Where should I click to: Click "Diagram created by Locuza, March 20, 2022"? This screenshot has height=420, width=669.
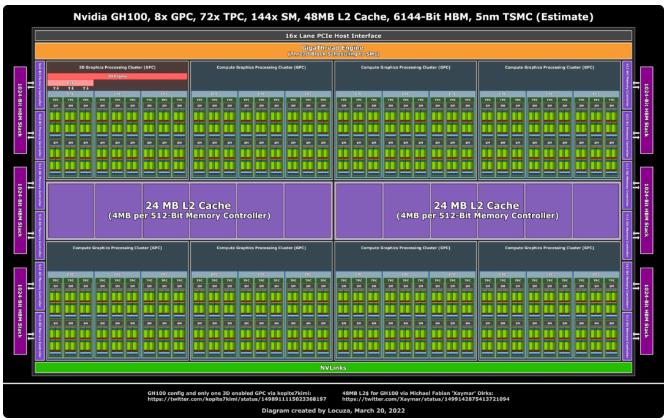coord(333,411)
